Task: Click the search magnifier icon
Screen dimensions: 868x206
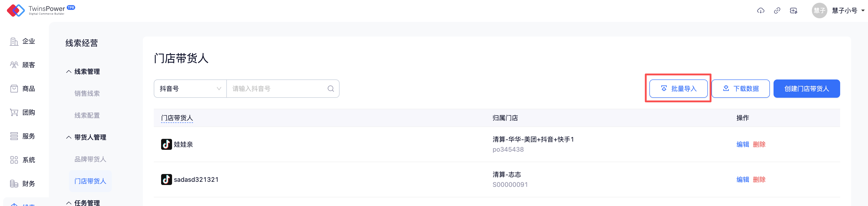Action: 331,89
